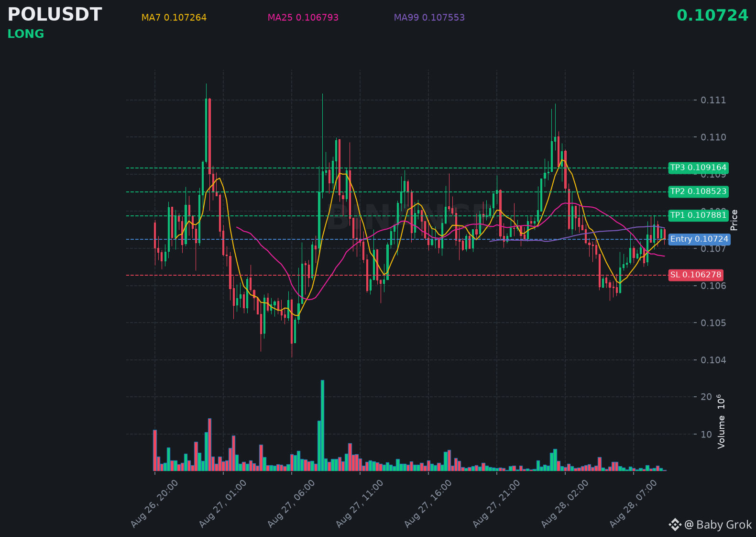Select the MA25 0.106793 indicator label
Screen dimensions: 756x537
pos(303,18)
